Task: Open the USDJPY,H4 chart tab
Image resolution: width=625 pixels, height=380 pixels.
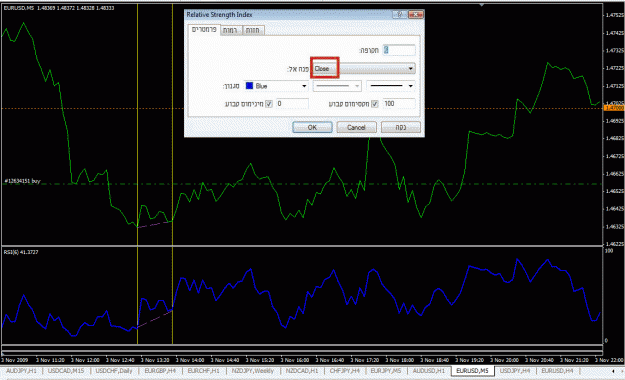Action: [515, 371]
